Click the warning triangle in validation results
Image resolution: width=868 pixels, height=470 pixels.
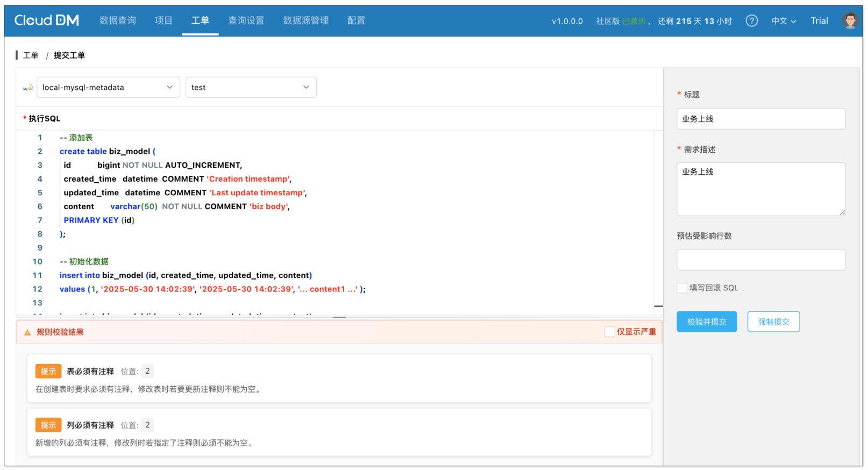click(27, 332)
